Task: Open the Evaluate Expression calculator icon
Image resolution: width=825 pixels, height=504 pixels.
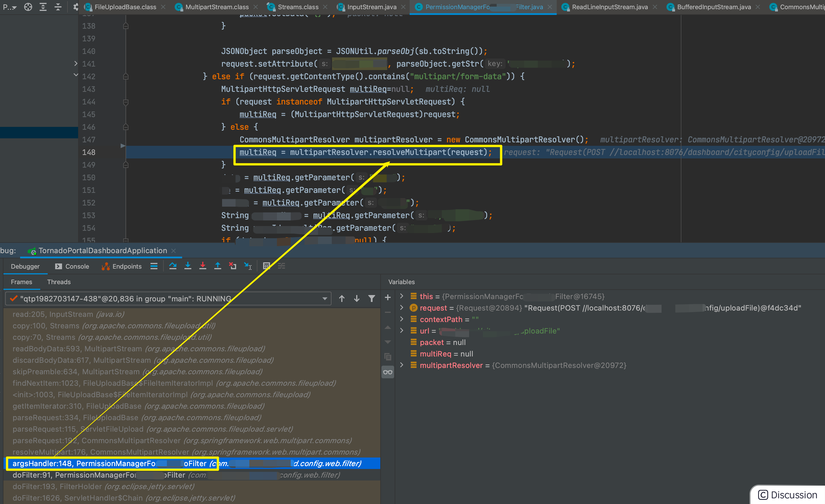Action: point(267,266)
